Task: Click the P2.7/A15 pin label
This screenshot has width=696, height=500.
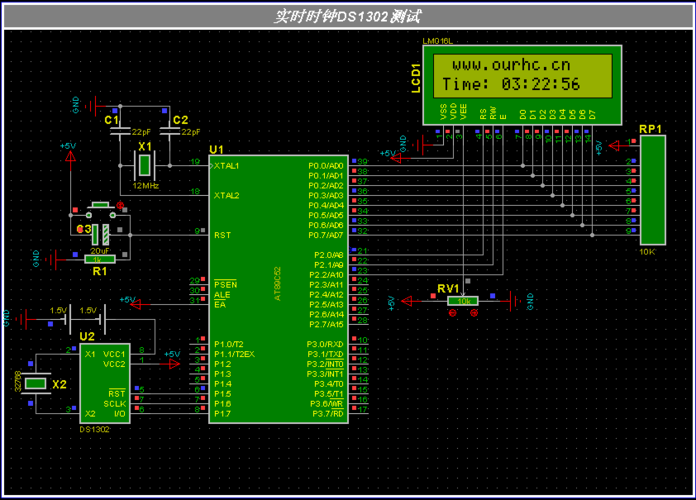Action: (x=326, y=324)
